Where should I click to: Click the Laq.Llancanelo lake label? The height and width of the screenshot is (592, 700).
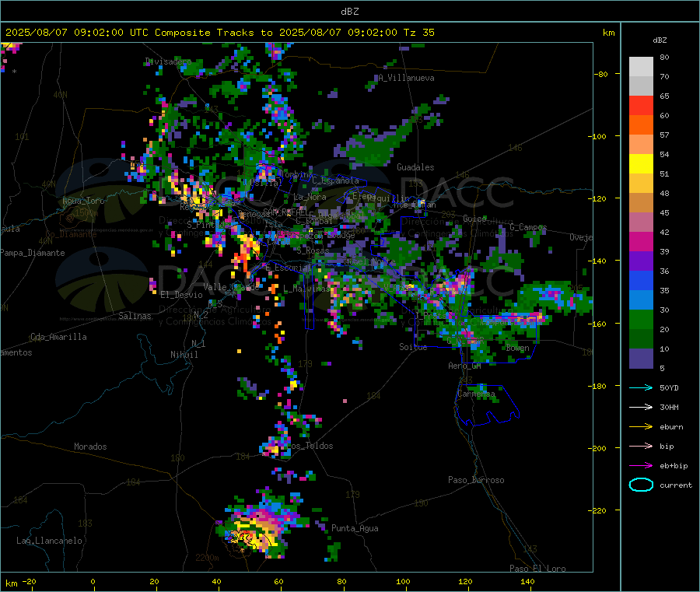click(x=49, y=541)
